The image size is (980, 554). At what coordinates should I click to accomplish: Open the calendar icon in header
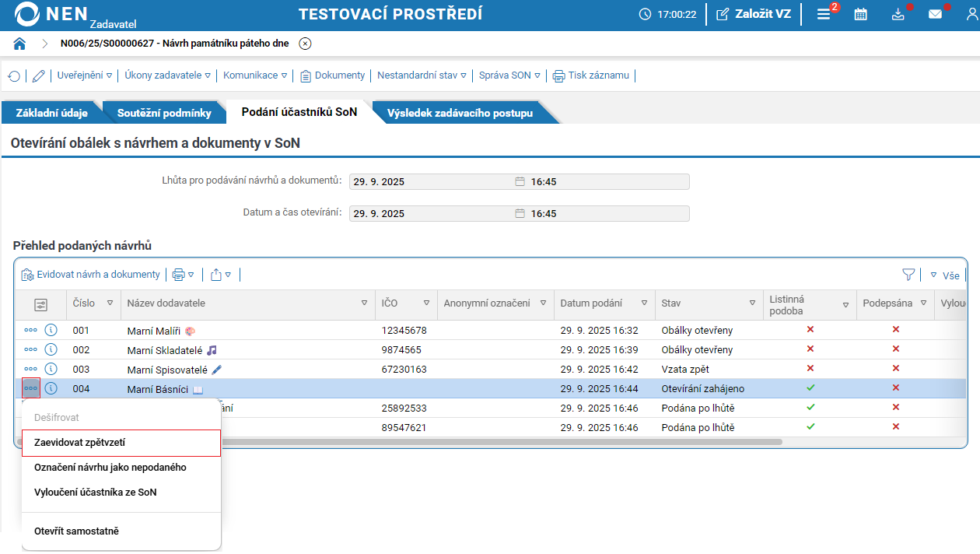tap(861, 15)
